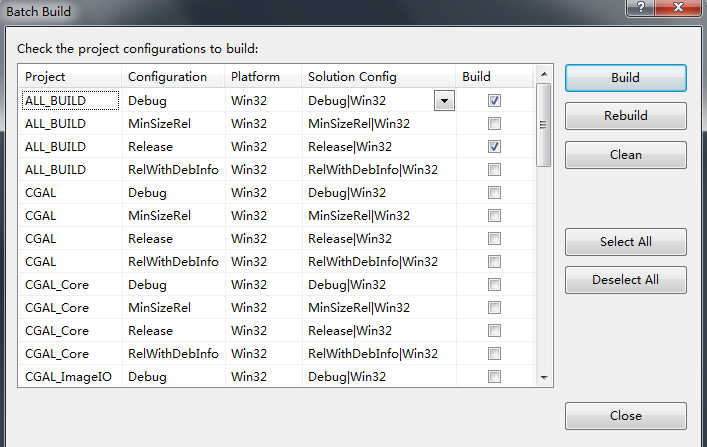Screen dimensions: 707x447
Task: Check Build for CGAL RelWithDebInfo row
Action: coord(494,262)
